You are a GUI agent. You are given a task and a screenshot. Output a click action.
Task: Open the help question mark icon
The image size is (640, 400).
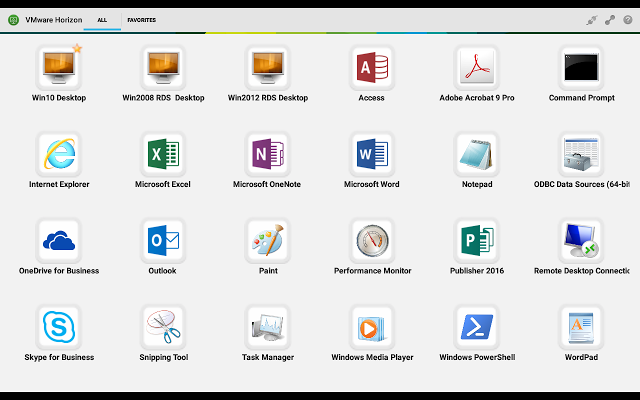[x=628, y=20]
